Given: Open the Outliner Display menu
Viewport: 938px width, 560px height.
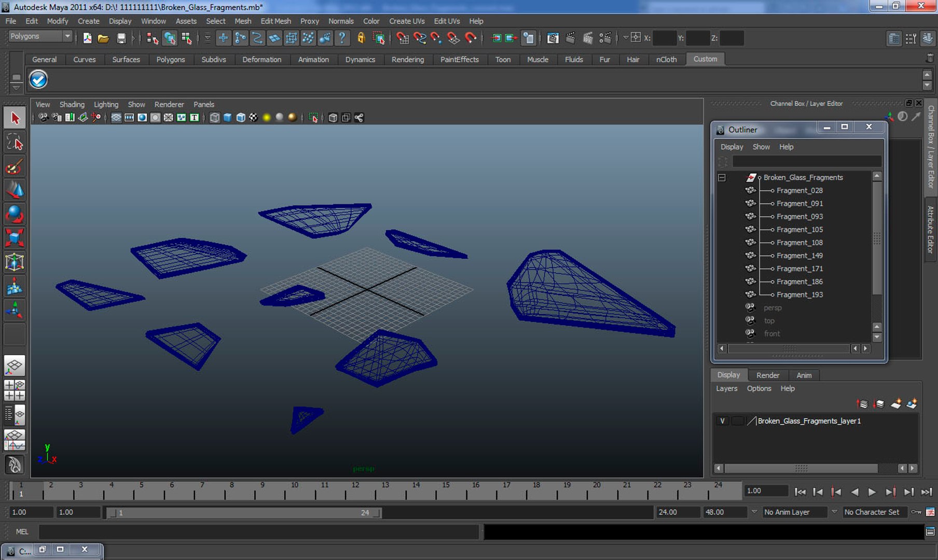Looking at the screenshot, I should point(732,147).
